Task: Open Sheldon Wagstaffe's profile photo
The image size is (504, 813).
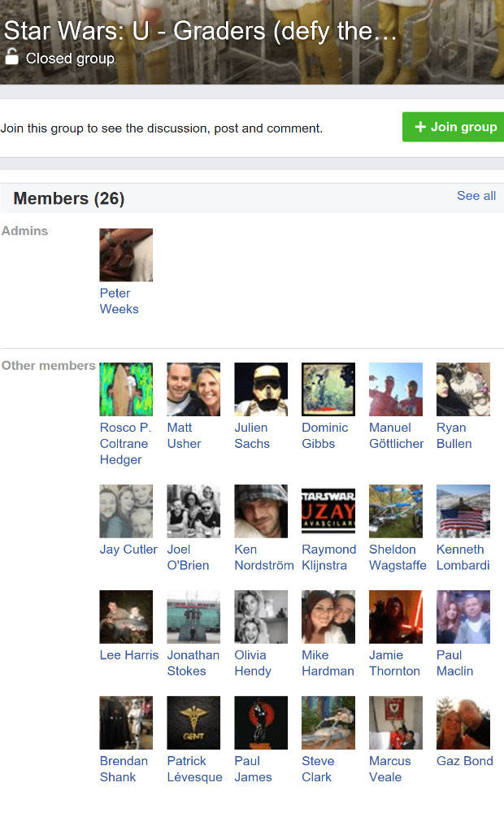Action: (x=396, y=511)
